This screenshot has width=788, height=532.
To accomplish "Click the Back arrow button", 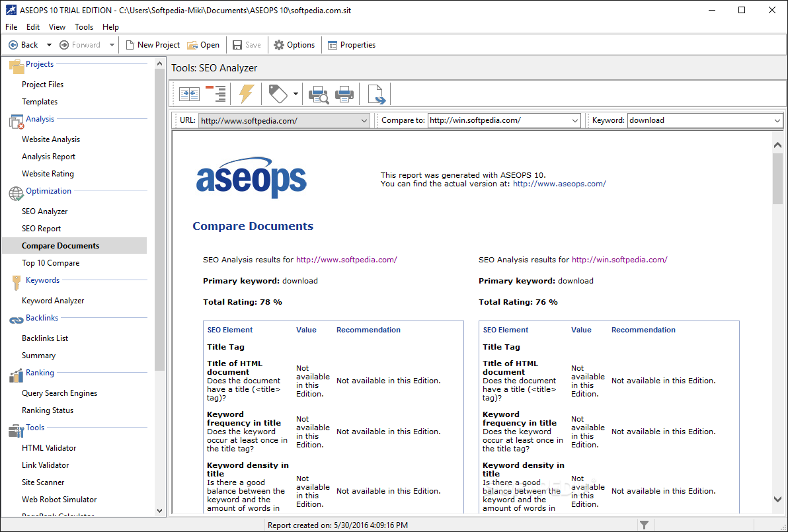I will [x=23, y=45].
